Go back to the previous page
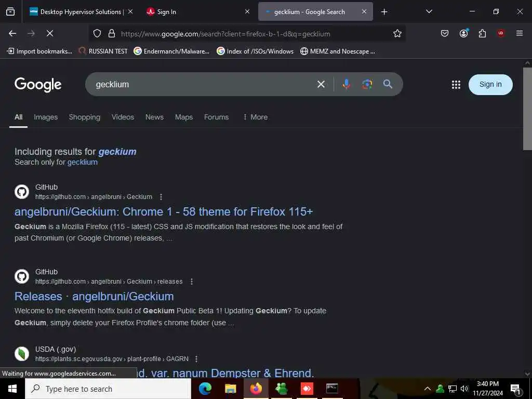The width and height of the screenshot is (532, 399). pyautogui.click(x=12, y=33)
